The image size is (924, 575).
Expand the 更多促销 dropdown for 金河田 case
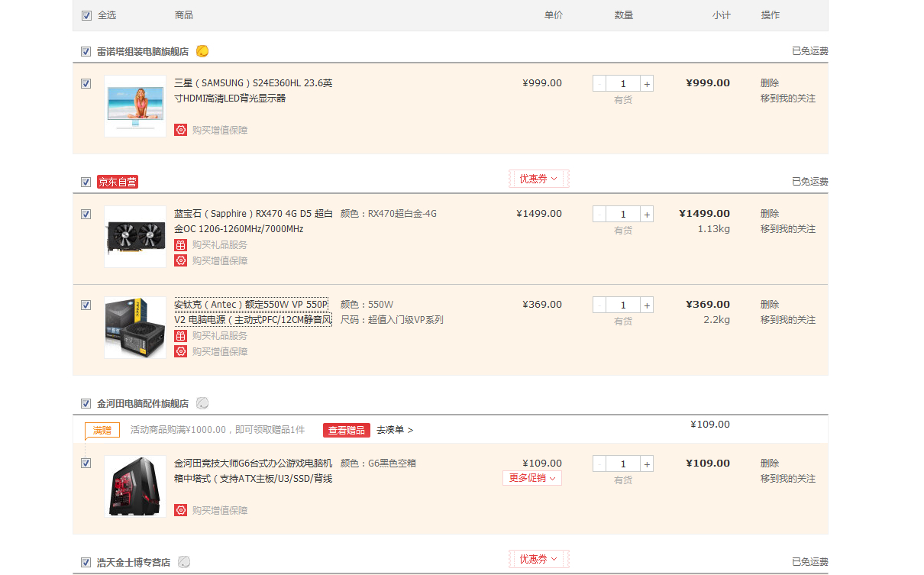click(x=532, y=478)
